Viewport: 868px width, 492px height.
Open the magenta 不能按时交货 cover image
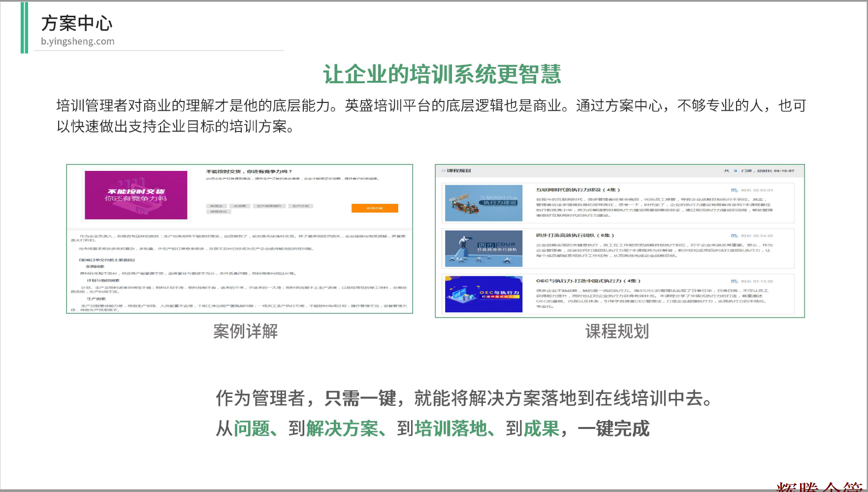(x=136, y=195)
